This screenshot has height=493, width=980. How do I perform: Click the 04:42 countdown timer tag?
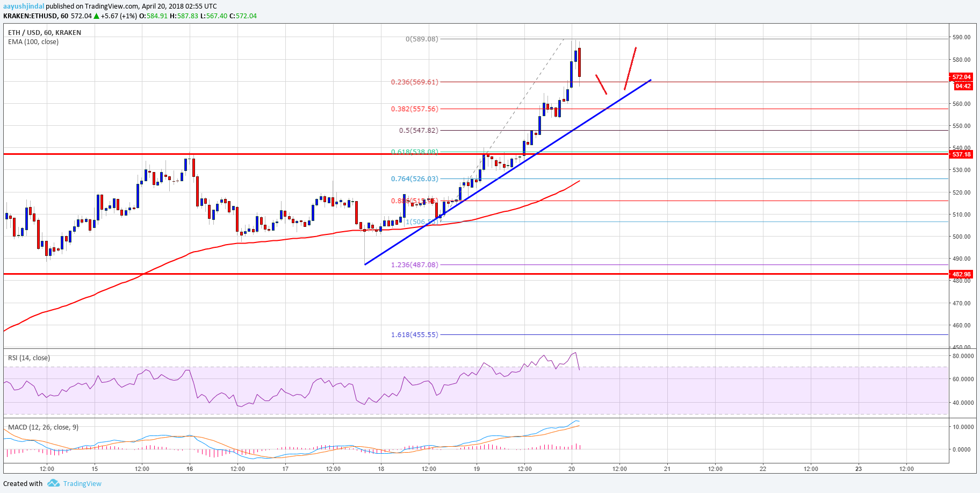click(963, 86)
